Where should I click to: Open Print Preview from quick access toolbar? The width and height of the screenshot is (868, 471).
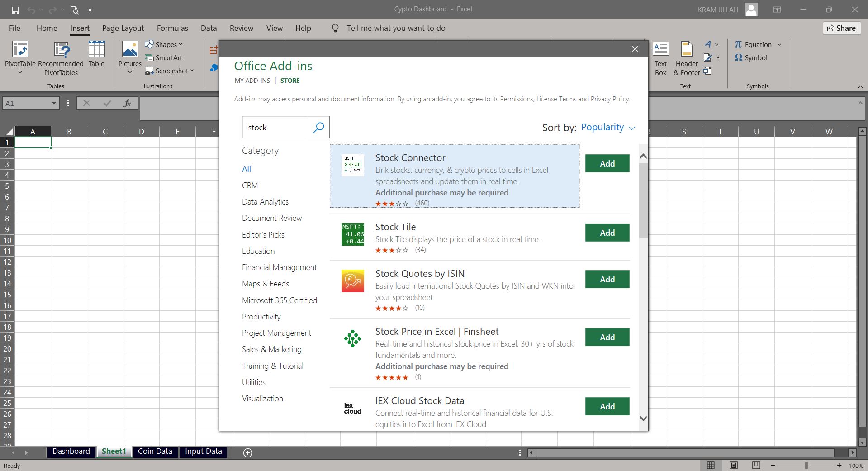pyautogui.click(x=74, y=10)
